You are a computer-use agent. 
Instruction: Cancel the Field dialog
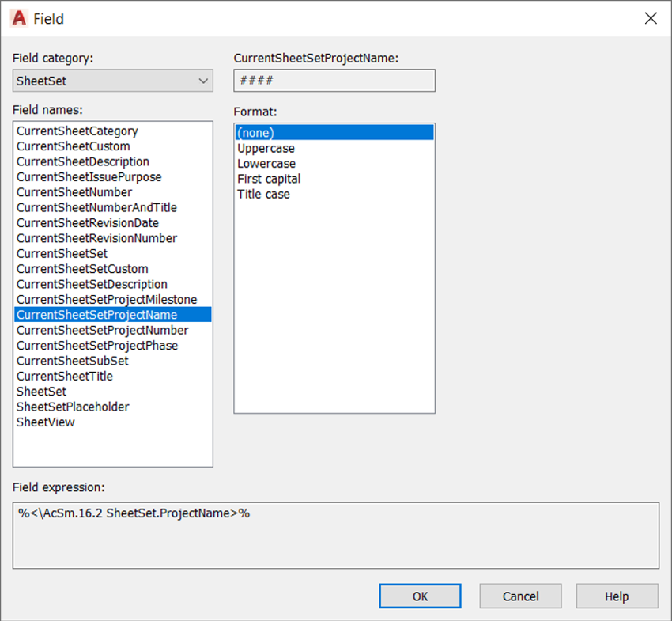click(x=520, y=596)
